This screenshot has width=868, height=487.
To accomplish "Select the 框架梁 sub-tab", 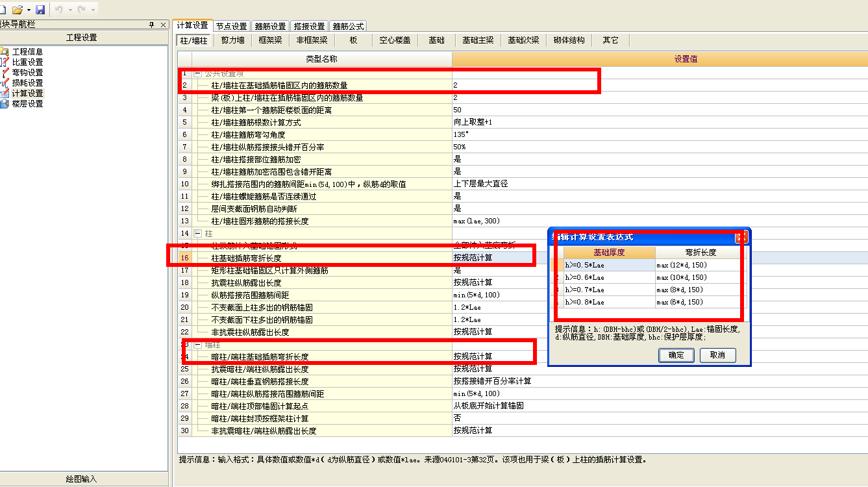I will (270, 40).
